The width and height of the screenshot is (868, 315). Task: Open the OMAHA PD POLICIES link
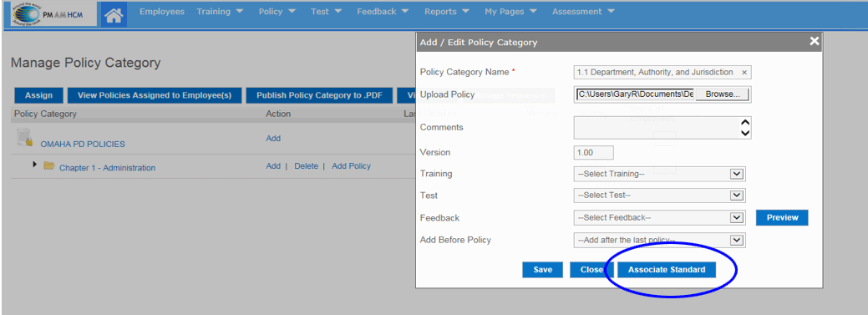point(83,144)
